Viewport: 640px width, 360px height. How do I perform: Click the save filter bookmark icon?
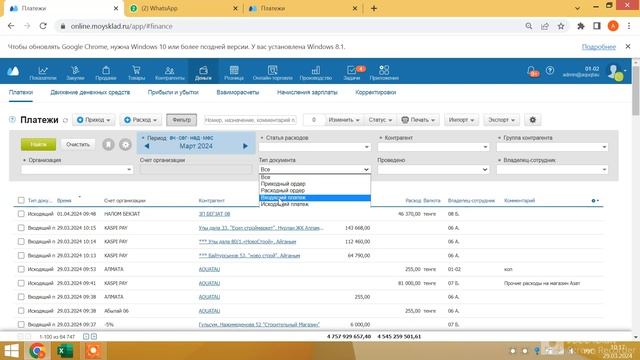click(108, 144)
